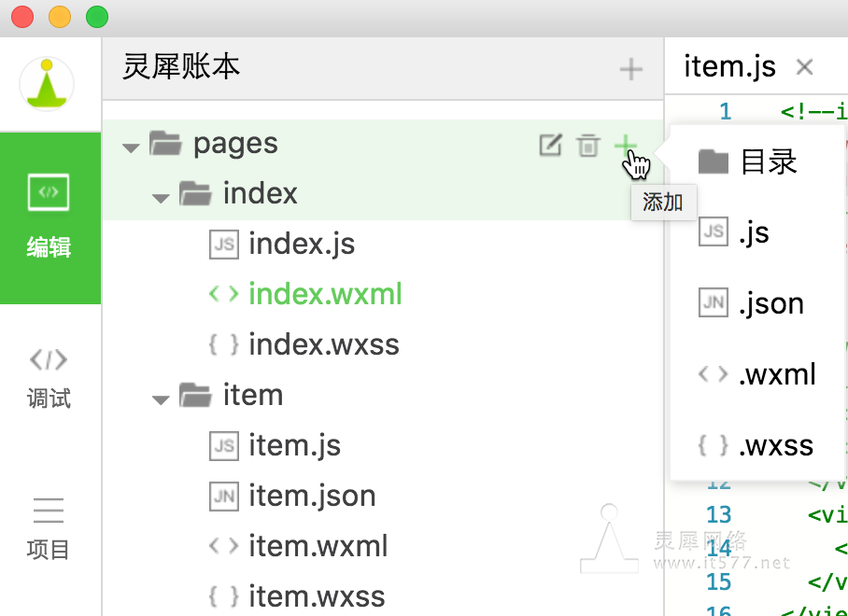Click the green app logo avatar
Screen dimensions: 848x616
pyautogui.click(x=47, y=85)
